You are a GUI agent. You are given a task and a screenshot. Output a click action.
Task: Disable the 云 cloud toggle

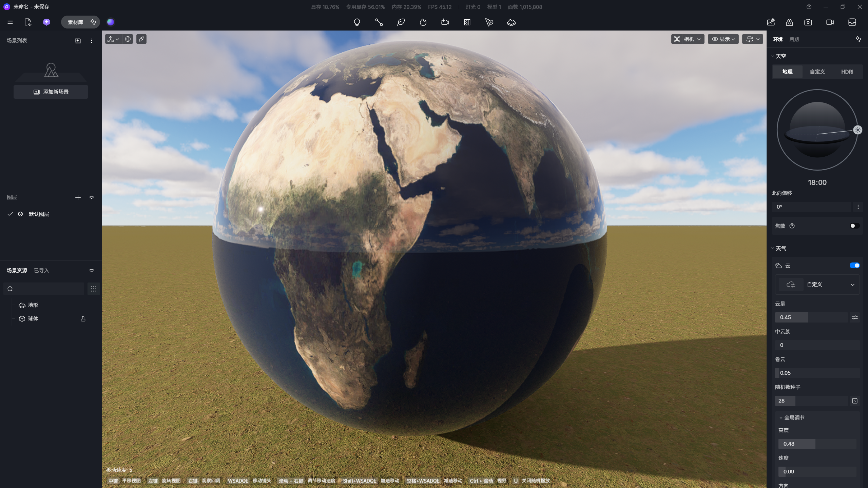click(x=854, y=266)
